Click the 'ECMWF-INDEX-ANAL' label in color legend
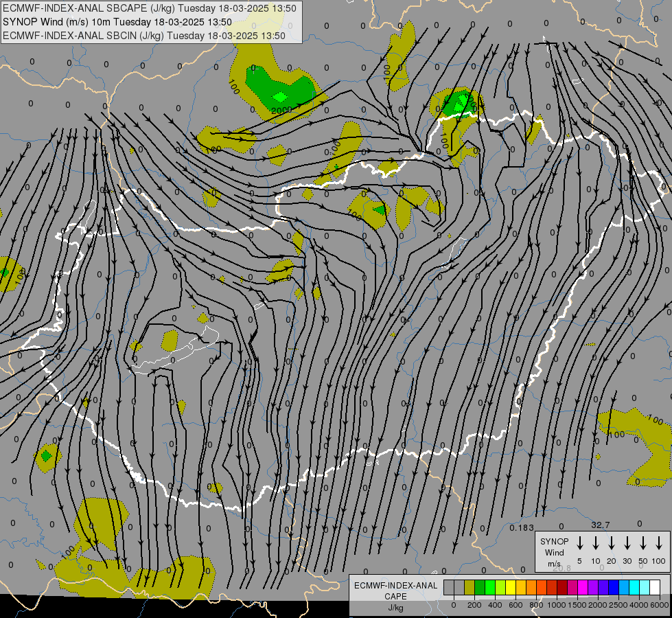The image size is (672, 618). tap(395, 586)
